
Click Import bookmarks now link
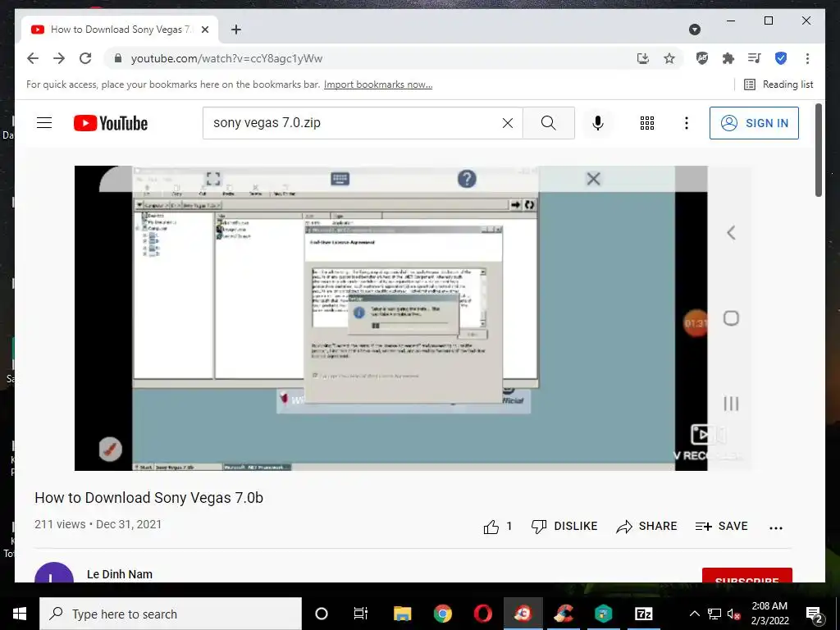click(377, 84)
